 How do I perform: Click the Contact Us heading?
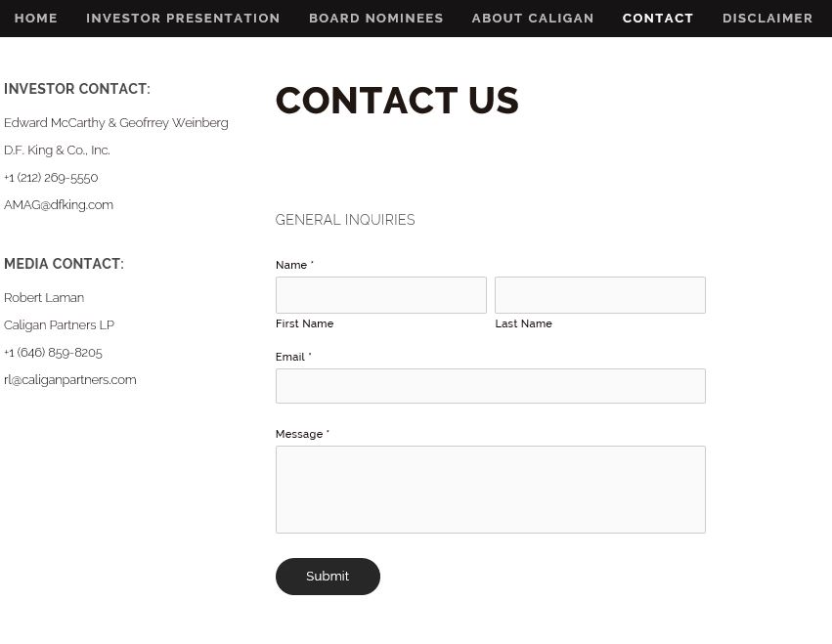pos(397,101)
